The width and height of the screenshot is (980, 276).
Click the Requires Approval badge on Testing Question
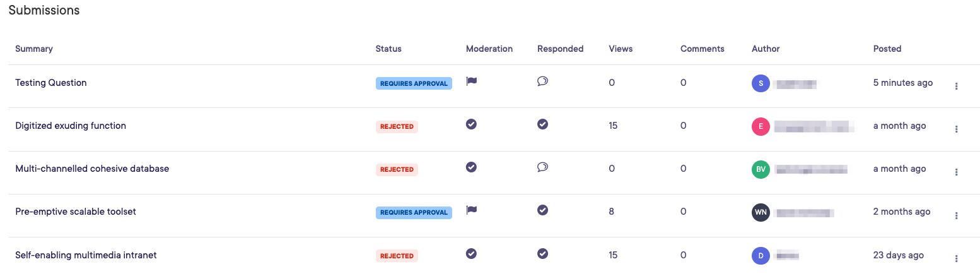coord(414,83)
